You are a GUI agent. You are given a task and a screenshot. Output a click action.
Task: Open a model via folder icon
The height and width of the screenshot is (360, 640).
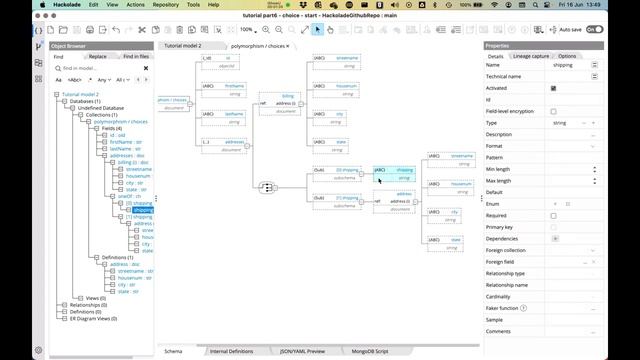[63, 30]
